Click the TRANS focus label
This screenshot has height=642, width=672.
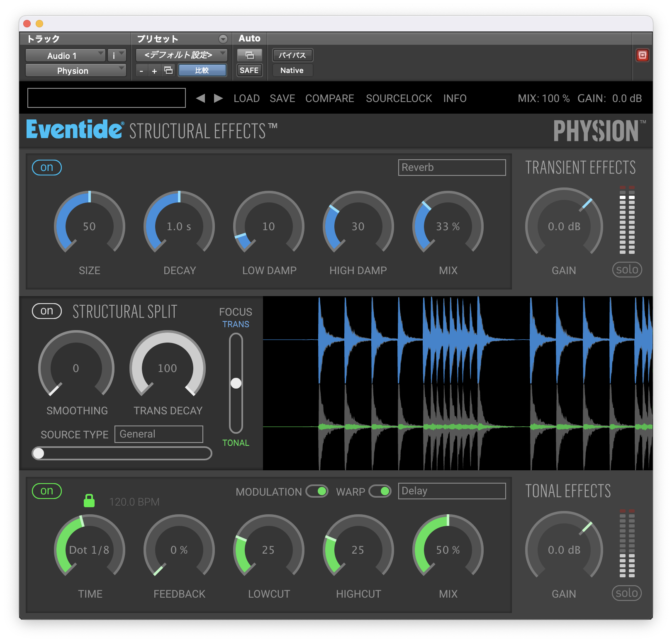[x=236, y=324]
